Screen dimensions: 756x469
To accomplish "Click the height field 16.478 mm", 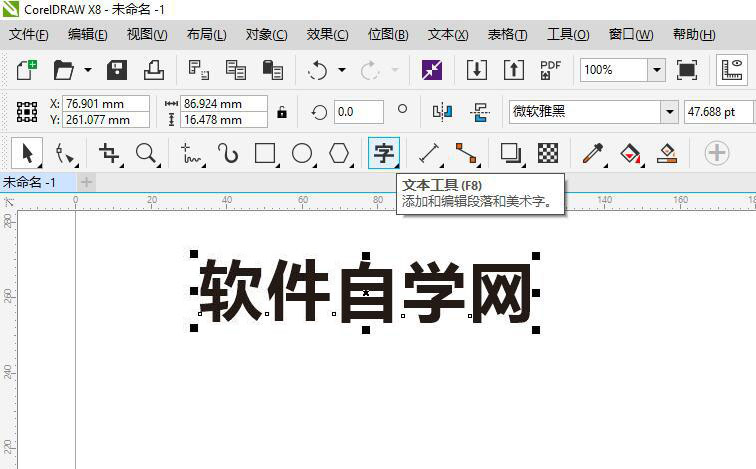I will 223,120.
